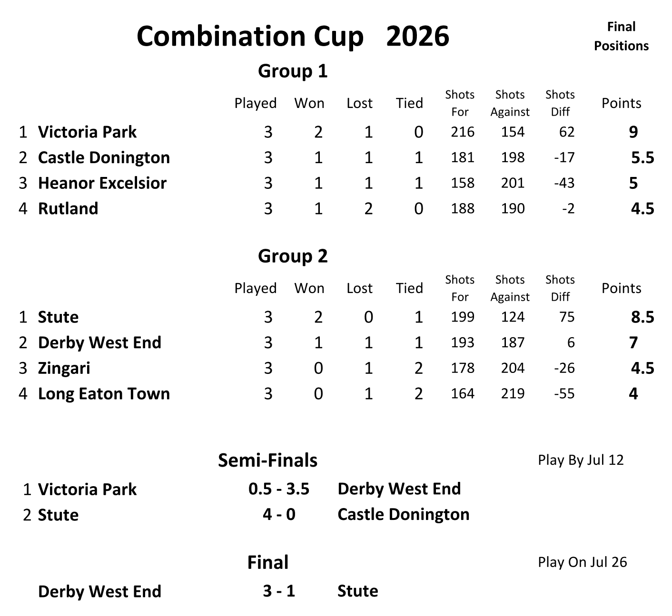Screen dimensions: 672x616
Task: Click the Final Positions label
Action: point(621,36)
